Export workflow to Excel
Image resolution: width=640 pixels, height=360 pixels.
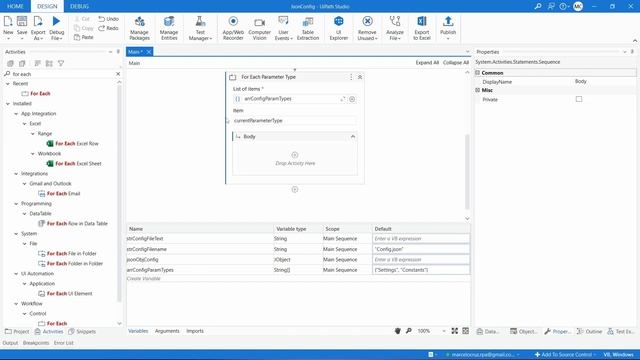(x=422, y=28)
